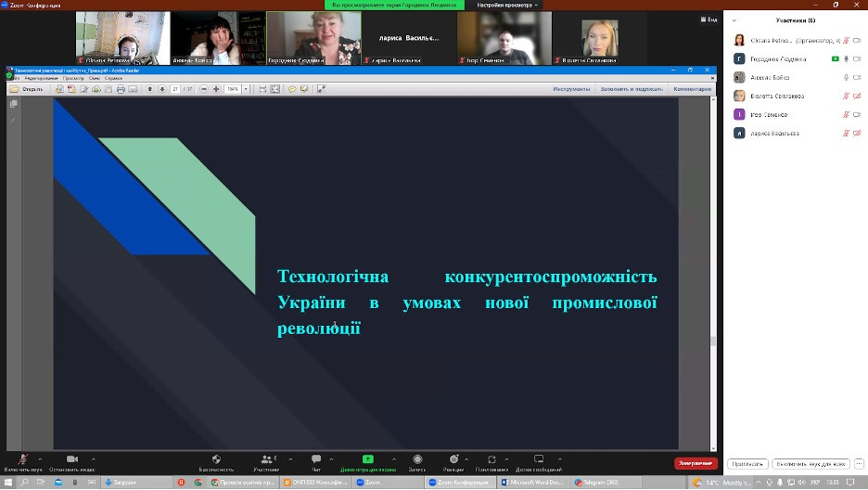
Task: Click mute all participants button
Action: coord(811,463)
